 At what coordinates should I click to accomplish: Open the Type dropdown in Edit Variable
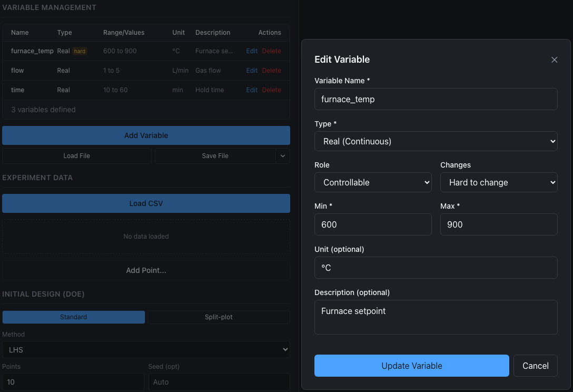(x=436, y=141)
